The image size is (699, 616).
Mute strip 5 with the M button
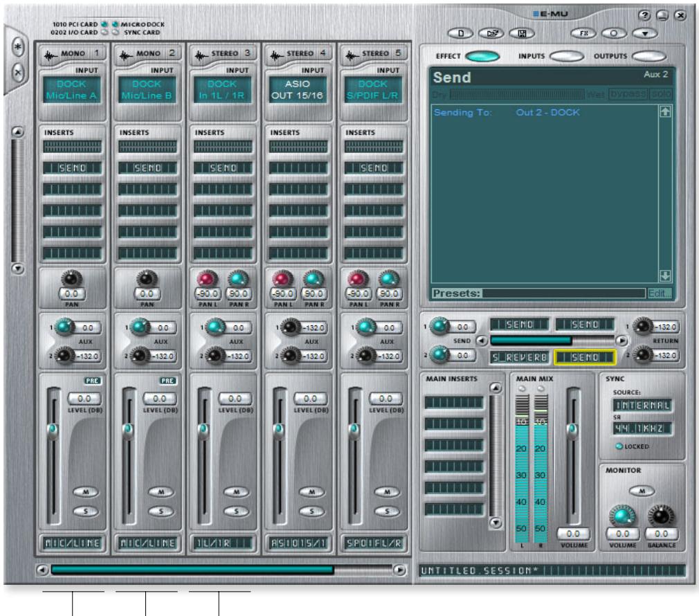coord(387,491)
